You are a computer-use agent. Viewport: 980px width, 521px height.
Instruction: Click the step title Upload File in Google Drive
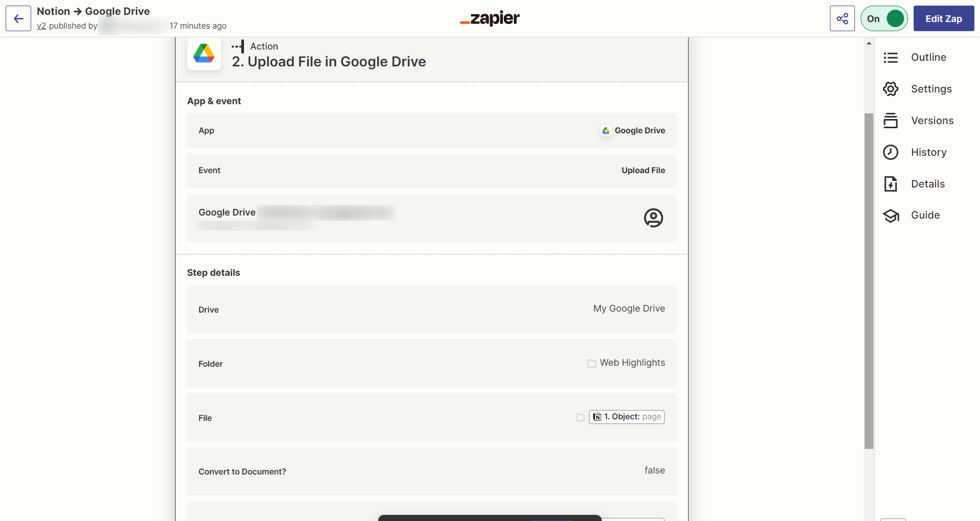coord(329,62)
